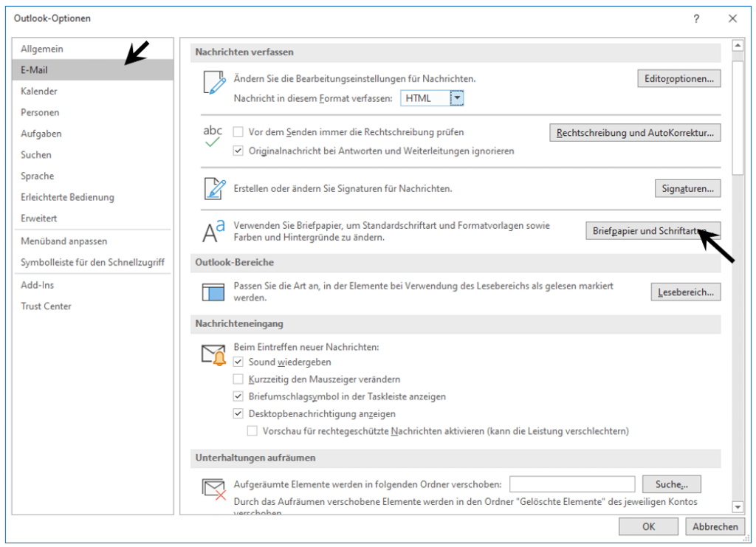Click the scrollbar up arrow
The height and width of the screenshot is (547, 756).
point(738,46)
